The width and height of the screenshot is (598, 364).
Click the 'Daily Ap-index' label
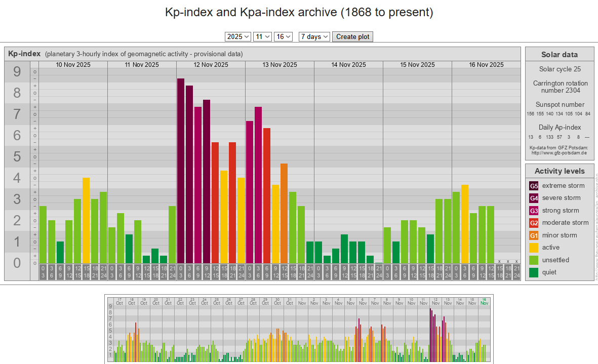tap(560, 127)
